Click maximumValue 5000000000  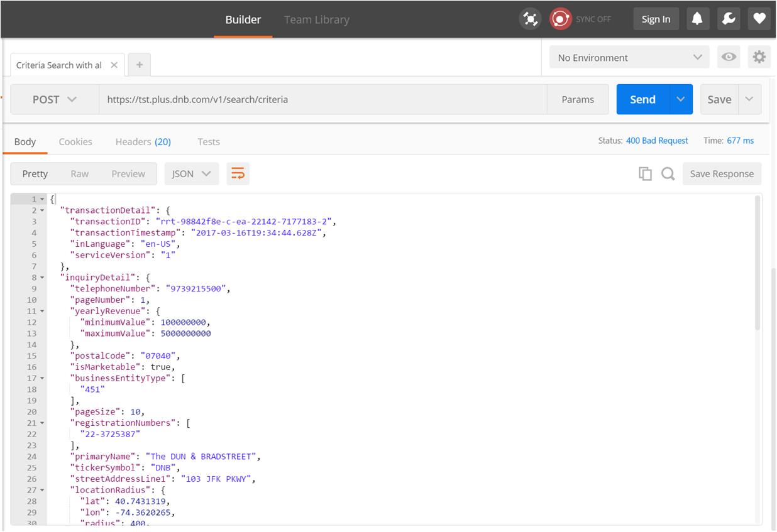click(x=185, y=333)
